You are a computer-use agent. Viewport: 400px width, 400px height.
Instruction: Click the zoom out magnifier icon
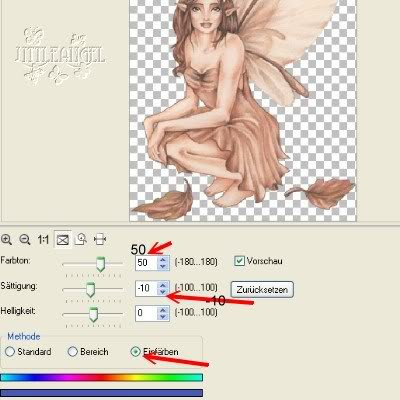tap(25, 239)
